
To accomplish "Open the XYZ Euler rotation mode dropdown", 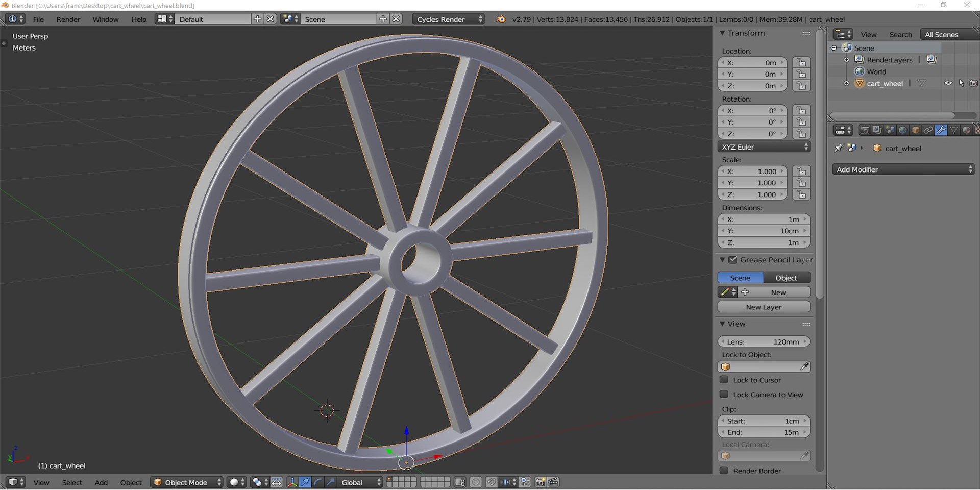I will (764, 147).
